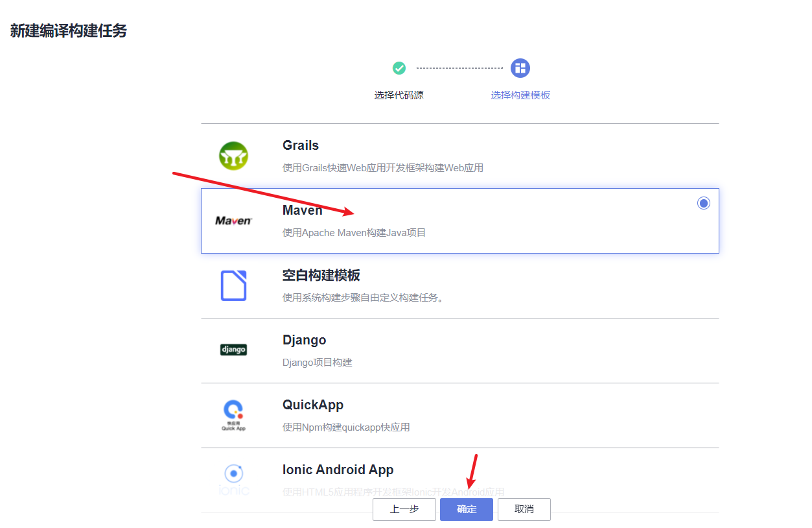Screen dimensions: 812x528
Task: Click the 取消 cancel button
Action: [x=524, y=509]
